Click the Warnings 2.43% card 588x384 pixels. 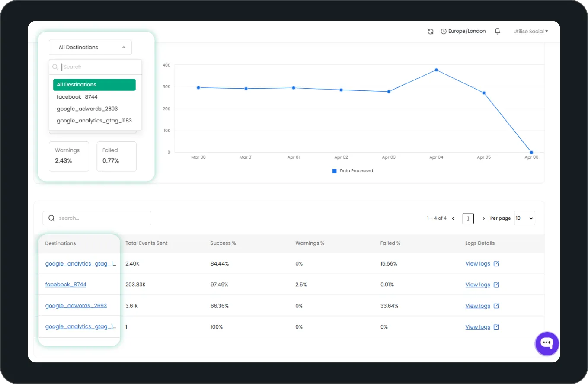tap(69, 156)
